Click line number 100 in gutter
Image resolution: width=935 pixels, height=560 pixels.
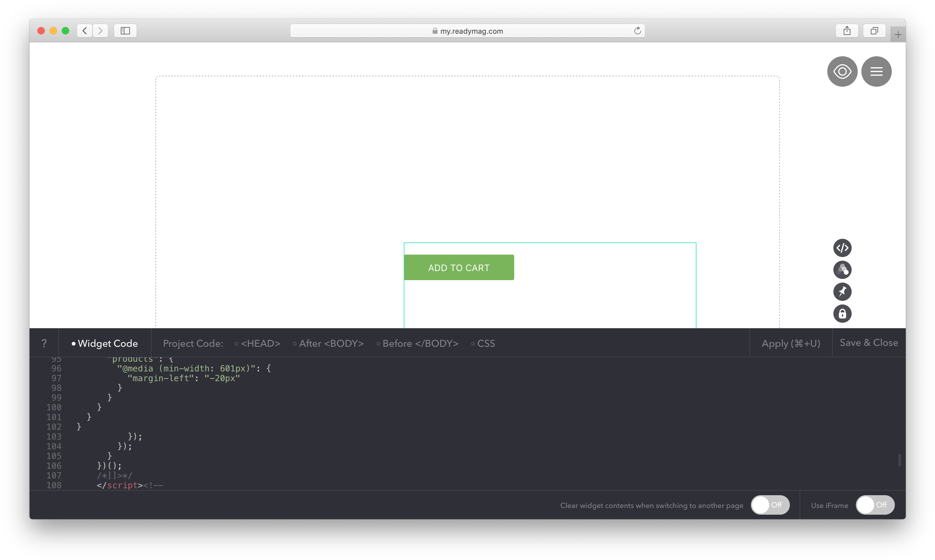54,407
